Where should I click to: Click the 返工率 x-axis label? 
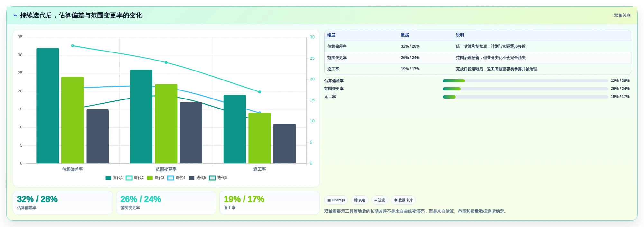(x=260, y=169)
